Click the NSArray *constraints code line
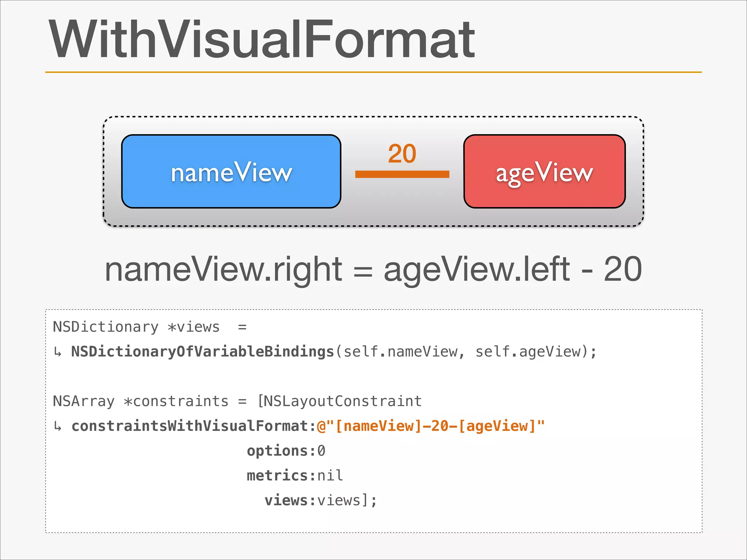 [237, 401]
